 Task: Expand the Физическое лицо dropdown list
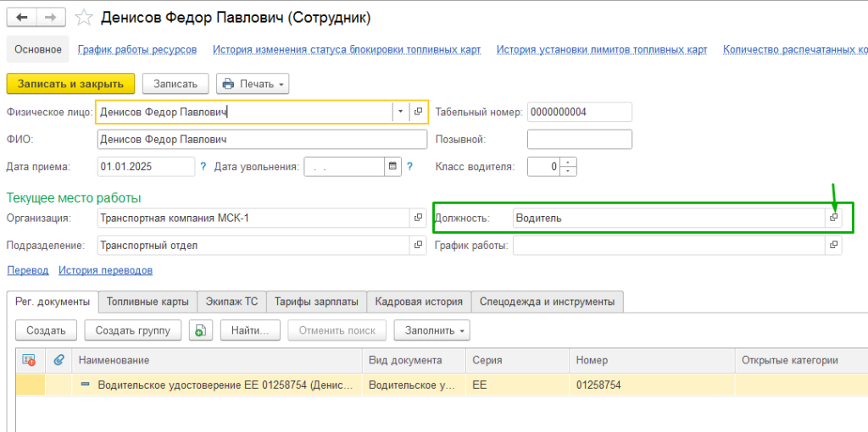[399, 112]
